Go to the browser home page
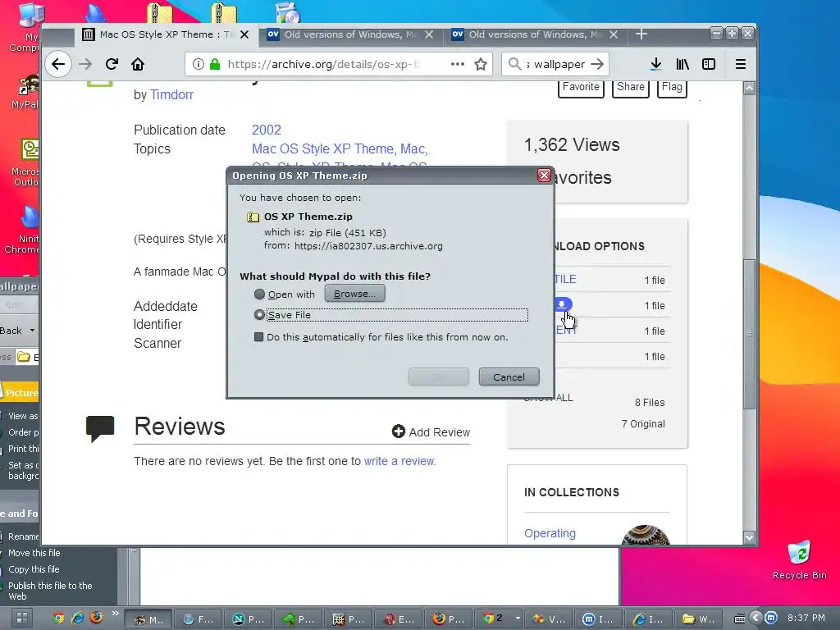The width and height of the screenshot is (840, 630). tap(138, 64)
